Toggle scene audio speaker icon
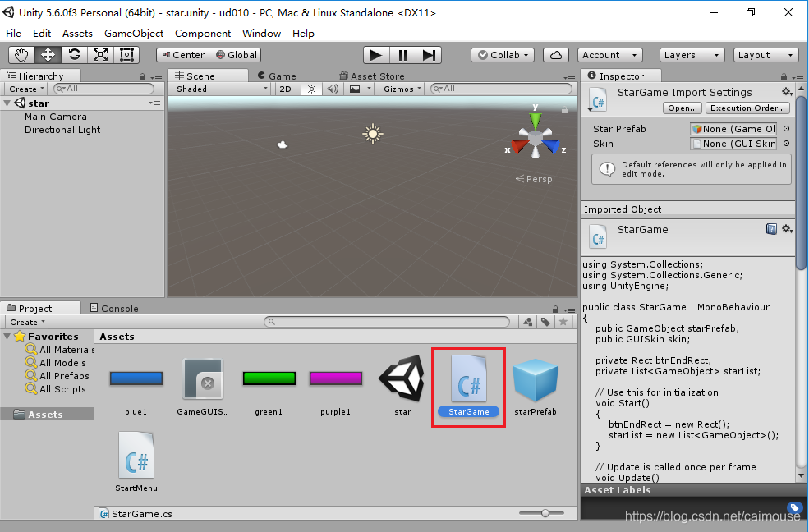The width and height of the screenshot is (809, 532). [x=333, y=89]
